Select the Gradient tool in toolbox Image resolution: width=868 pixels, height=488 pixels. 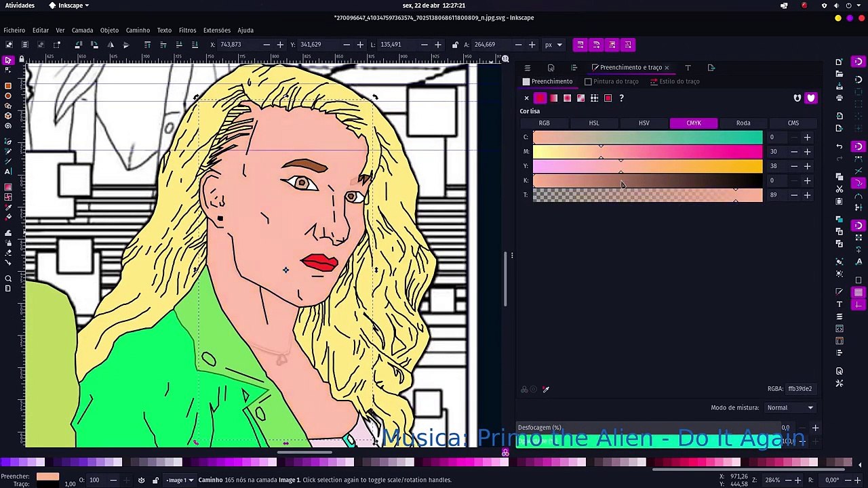click(x=8, y=187)
